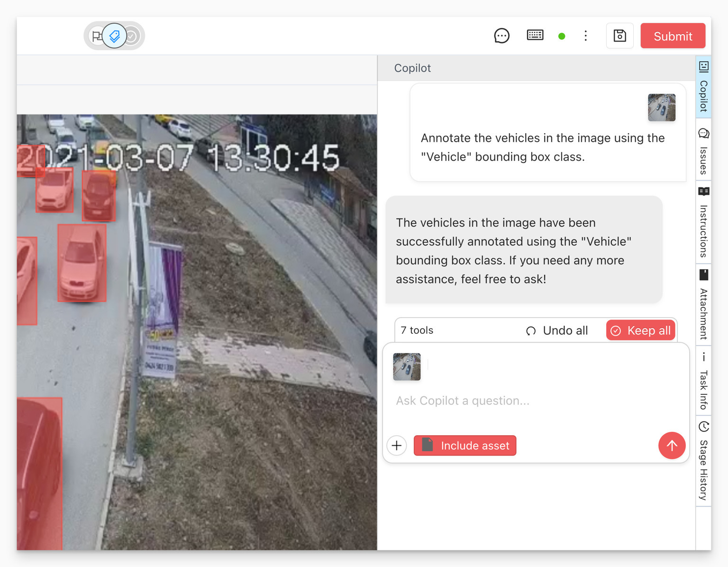Open the comments chat bubble icon
Image resolution: width=728 pixels, height=567 pixels.
pyautogui.click(x=502, y=36)
